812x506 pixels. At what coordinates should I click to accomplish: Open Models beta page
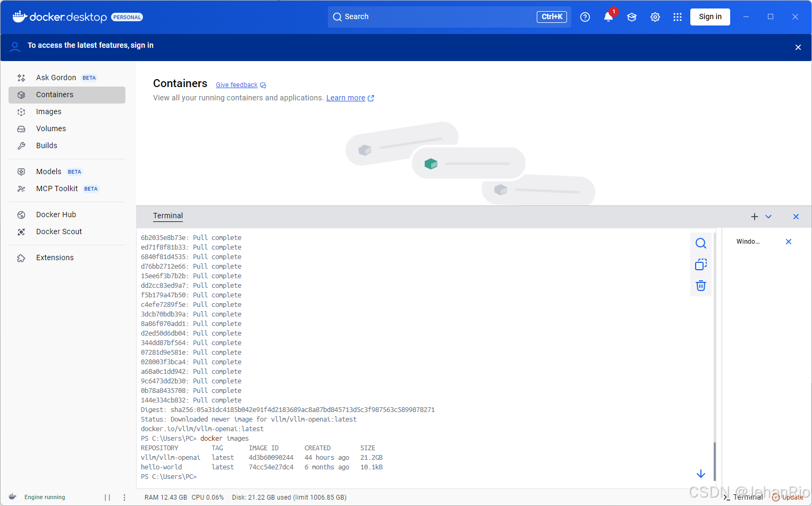(x=67, y=171)
